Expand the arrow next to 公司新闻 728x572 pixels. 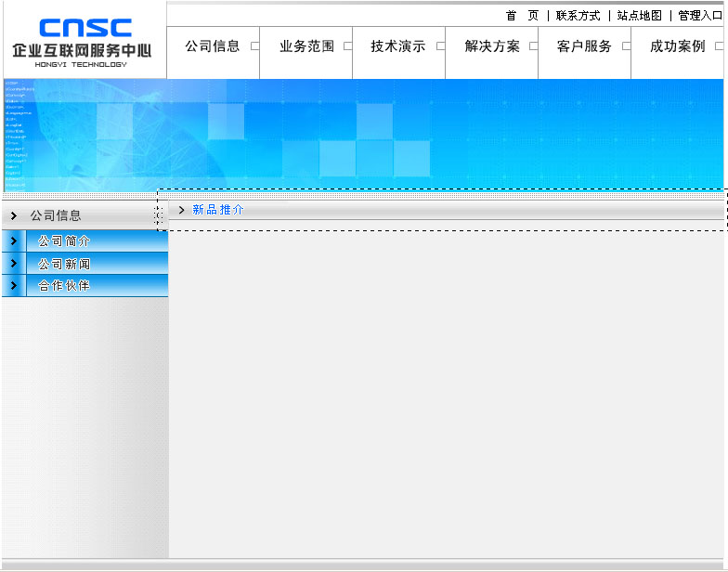pyautogui.click(x=13, y=264)
